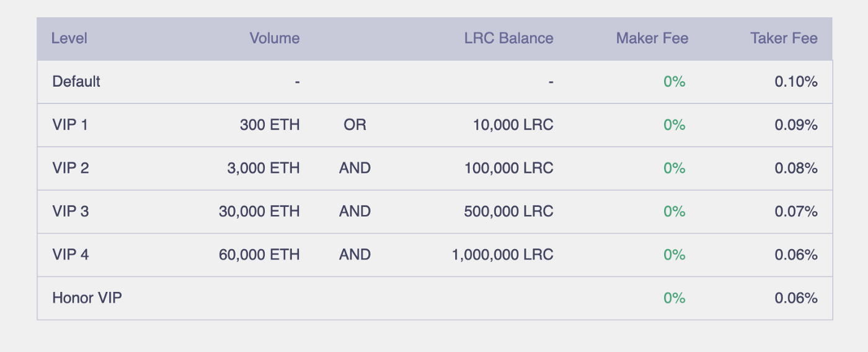Click the OR condition in VIP 1 row

coord(355,125)
